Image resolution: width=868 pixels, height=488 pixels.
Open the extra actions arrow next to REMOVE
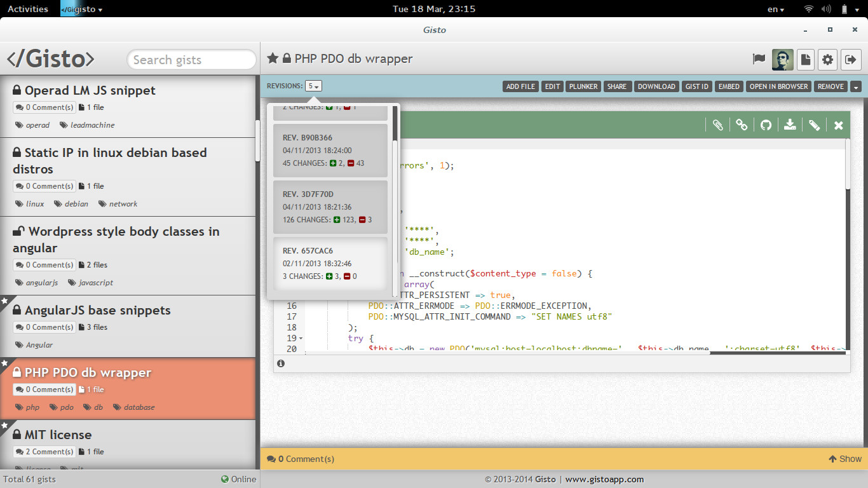(x=856, y=86)
